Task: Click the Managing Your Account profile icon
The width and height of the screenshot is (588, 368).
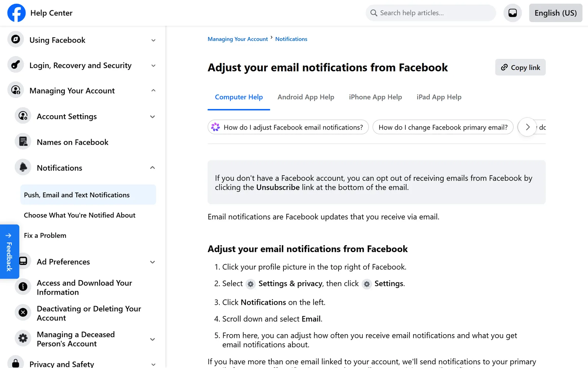Action: coord(15,90)
